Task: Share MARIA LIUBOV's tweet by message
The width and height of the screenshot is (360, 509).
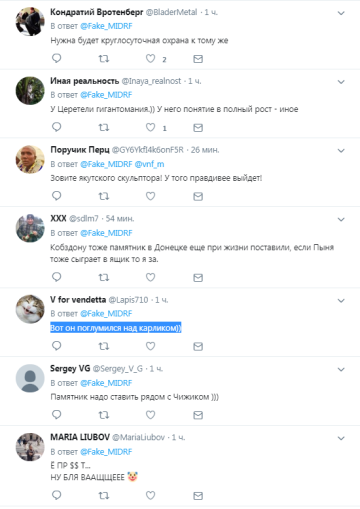Action: [198, 496]
